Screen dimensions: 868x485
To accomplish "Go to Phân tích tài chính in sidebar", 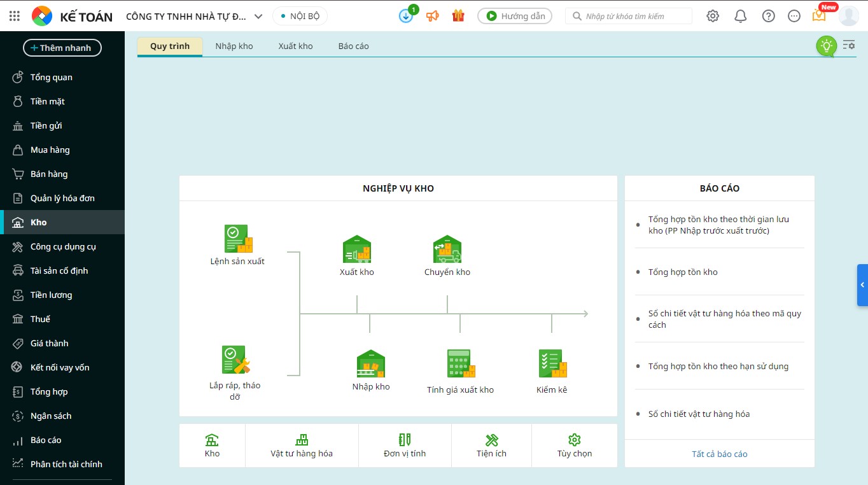I will tap(62, 464).
